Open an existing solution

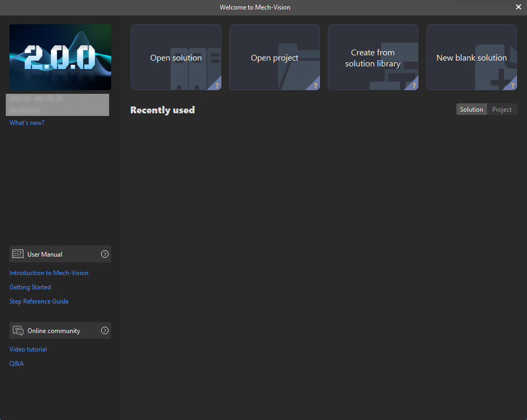175,57
